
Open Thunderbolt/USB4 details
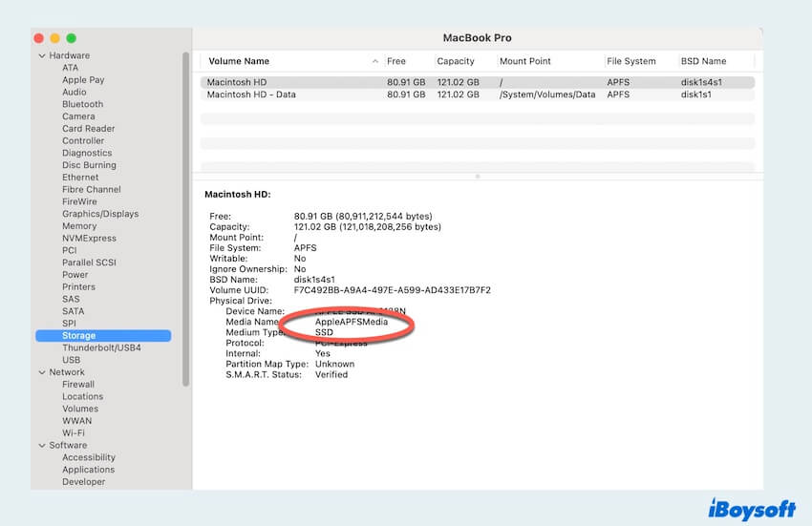point(101,347)
